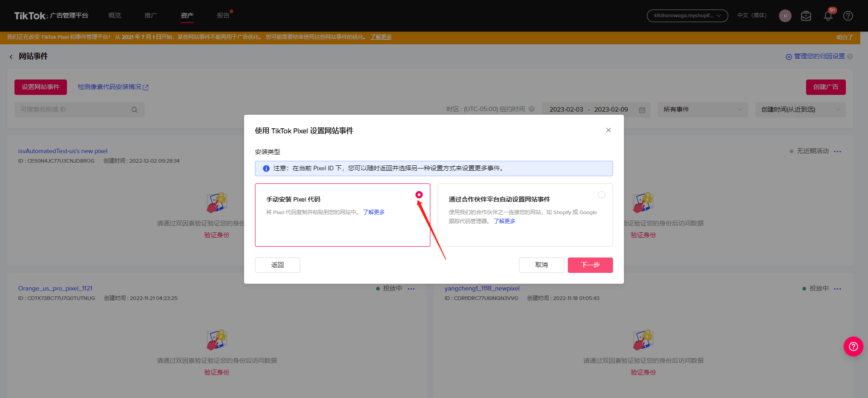Image resolution: width=868 pixels, height=398 pixels.
Task: Click the calendar icon in date range
Action: pyautogui.click(x=642, y=110)
